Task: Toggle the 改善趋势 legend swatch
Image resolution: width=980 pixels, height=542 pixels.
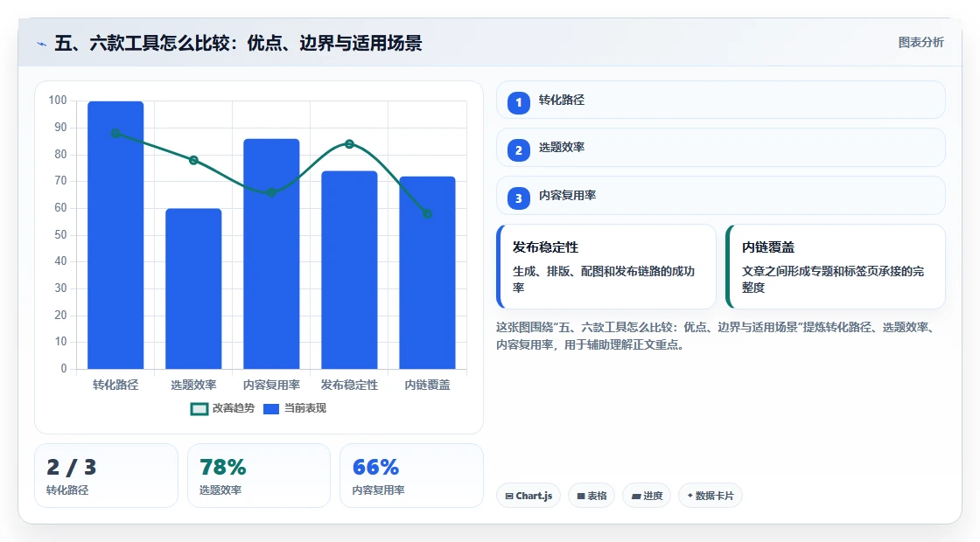Action: coord(199,409)
